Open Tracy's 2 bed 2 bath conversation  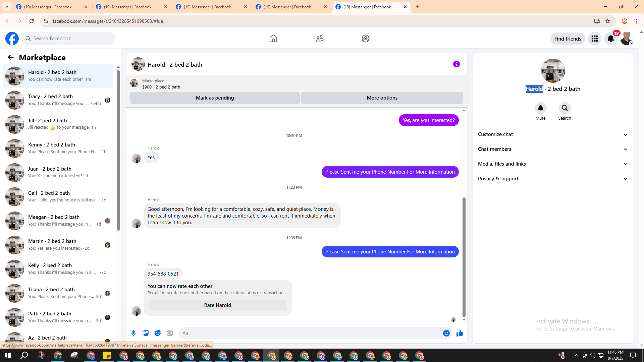pos(58,100)
